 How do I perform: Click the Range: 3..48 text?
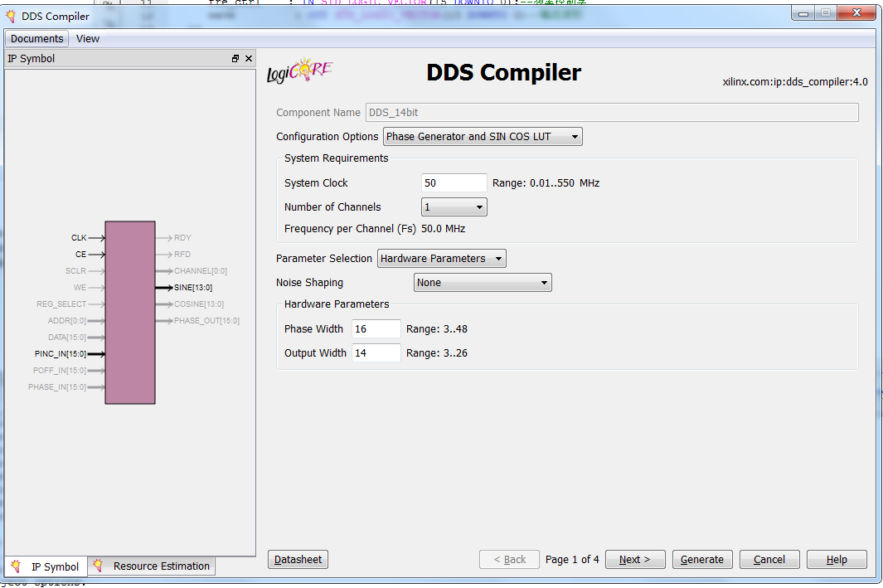tap(437, 329)
